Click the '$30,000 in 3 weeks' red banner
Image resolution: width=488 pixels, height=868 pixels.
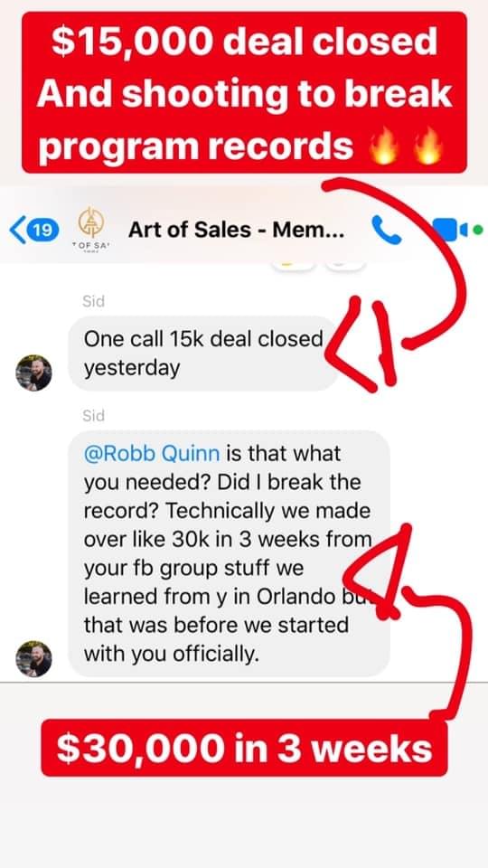244,748
